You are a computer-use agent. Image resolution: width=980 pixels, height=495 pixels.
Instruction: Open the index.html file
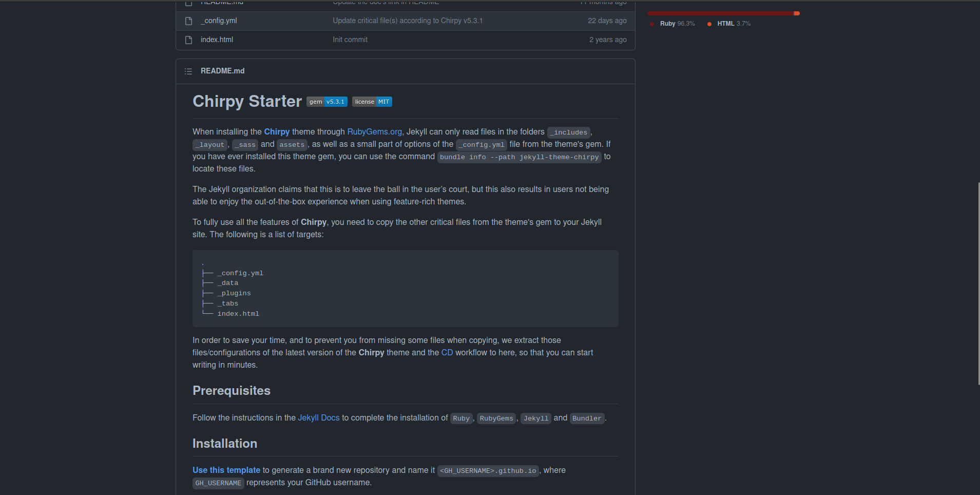click(x=217, y=40)
